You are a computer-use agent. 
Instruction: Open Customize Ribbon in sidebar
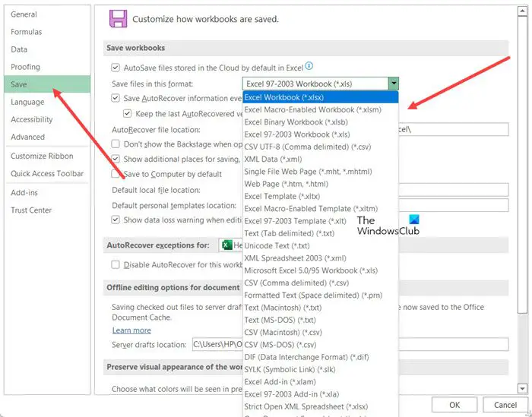[x=47, y=156]
